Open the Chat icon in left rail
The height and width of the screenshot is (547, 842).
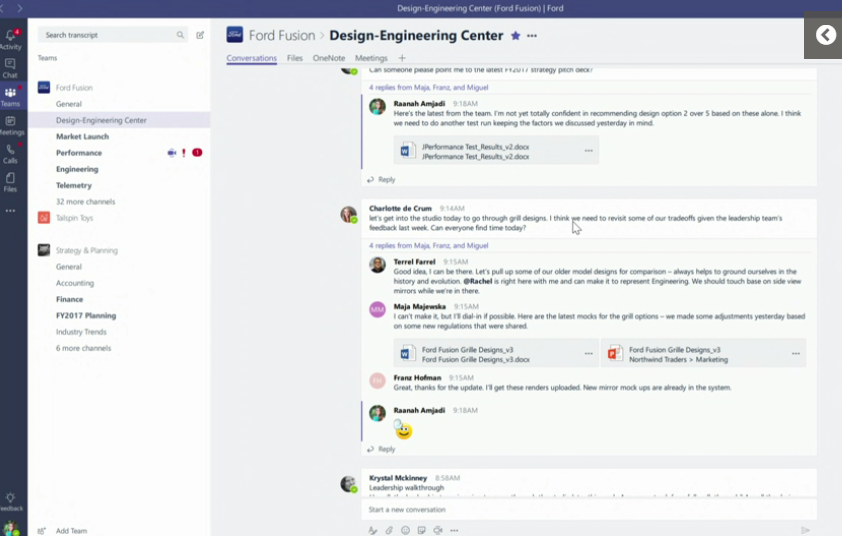coord(10,67)
